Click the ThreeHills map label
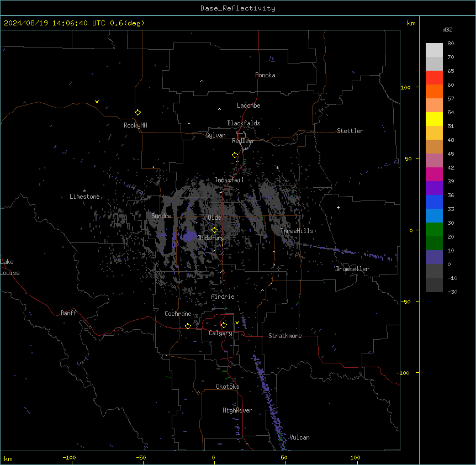 coord(297,231)
